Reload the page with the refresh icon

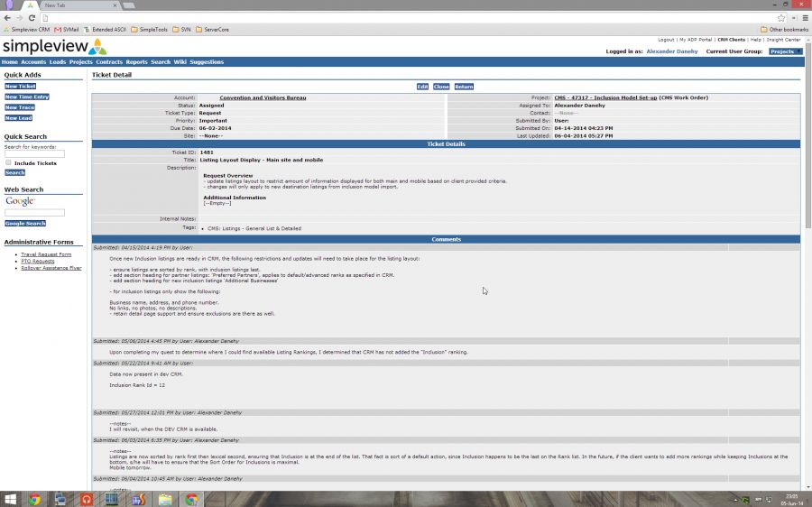[x=32, y=18]
